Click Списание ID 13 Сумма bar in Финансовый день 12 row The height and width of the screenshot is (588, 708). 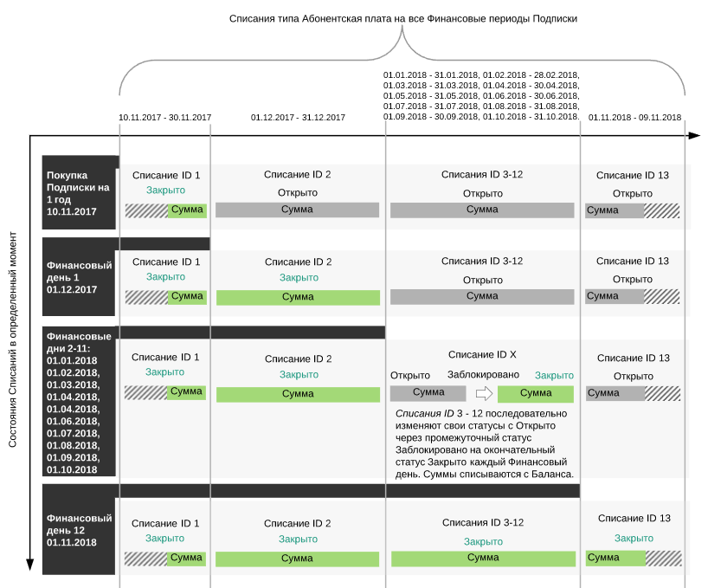632,559
